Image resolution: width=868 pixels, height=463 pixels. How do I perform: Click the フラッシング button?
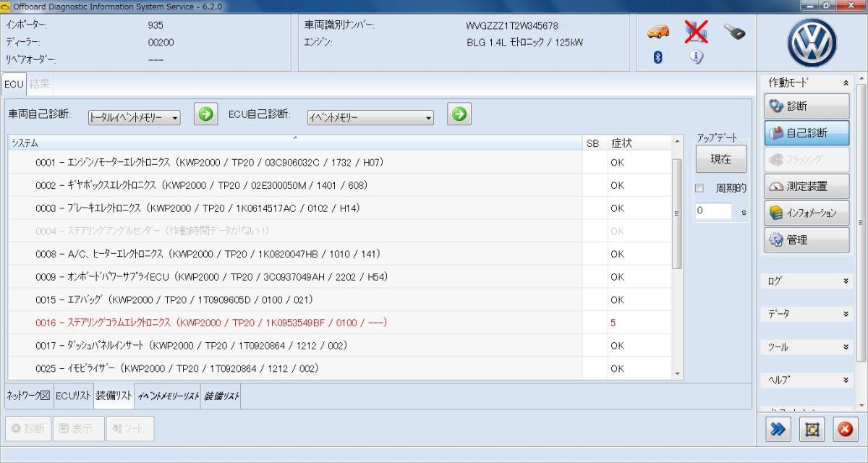point(807,160)
